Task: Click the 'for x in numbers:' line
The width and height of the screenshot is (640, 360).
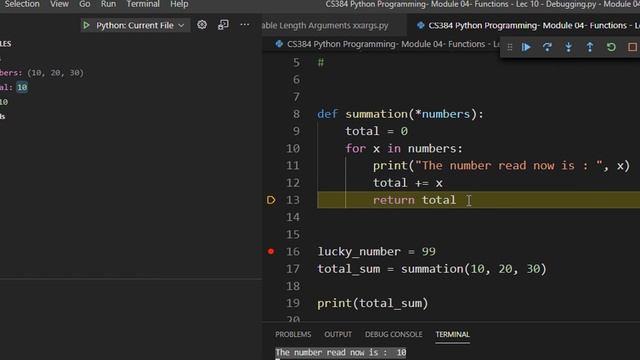Action: pos(404,149)
